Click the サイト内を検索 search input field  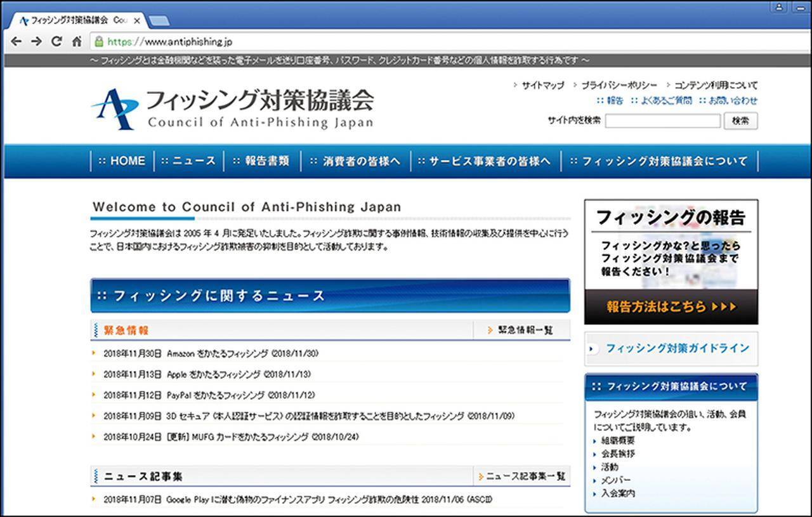662,121
